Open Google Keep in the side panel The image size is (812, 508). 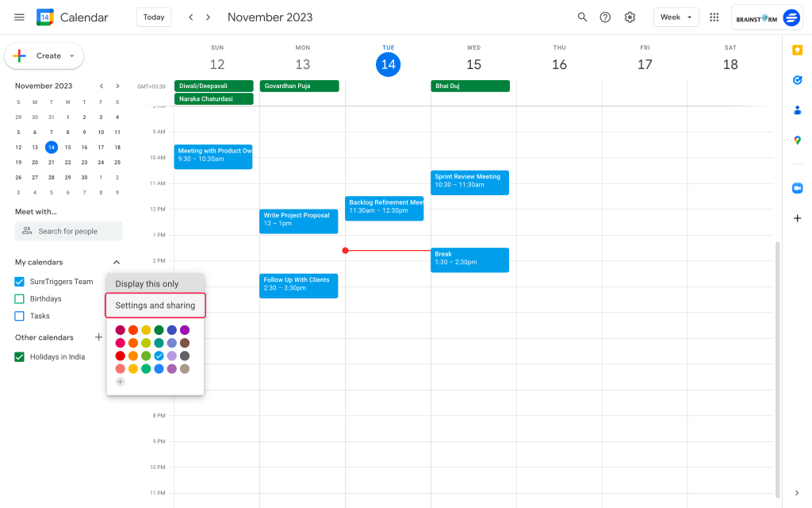797,50
